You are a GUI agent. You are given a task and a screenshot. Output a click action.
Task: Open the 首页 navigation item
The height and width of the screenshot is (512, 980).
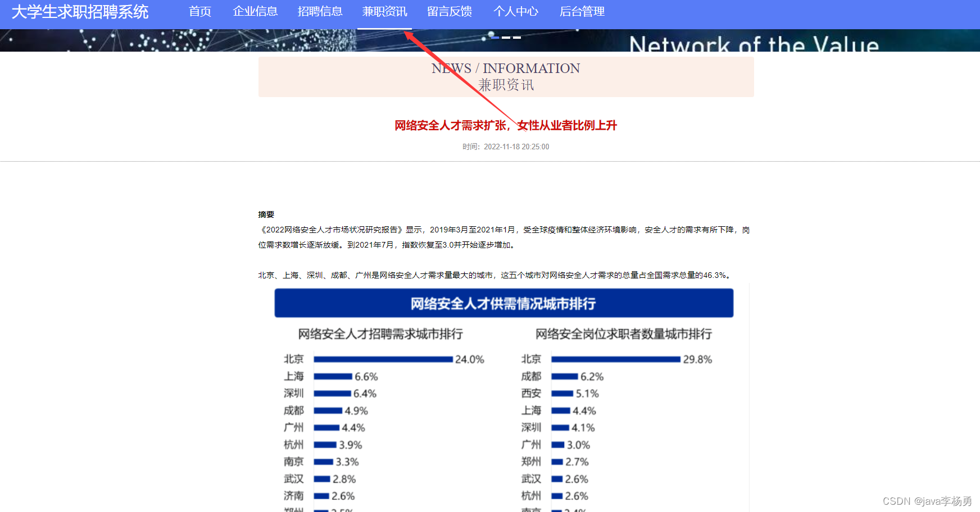pos(200,12)
